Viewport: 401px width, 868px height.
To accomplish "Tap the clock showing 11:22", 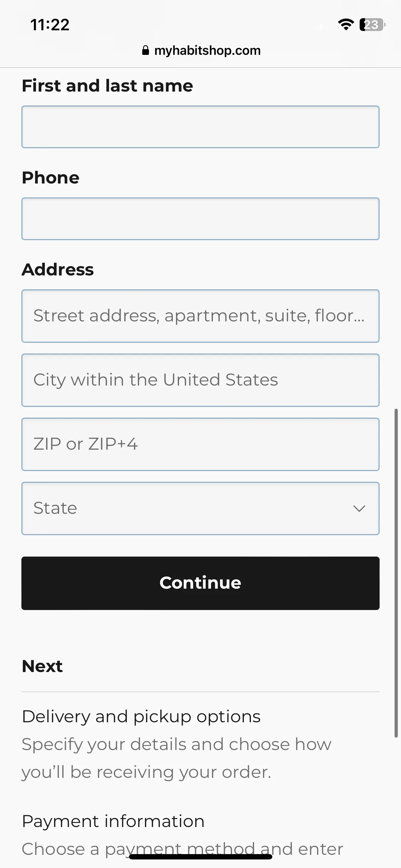I will 50,25.
